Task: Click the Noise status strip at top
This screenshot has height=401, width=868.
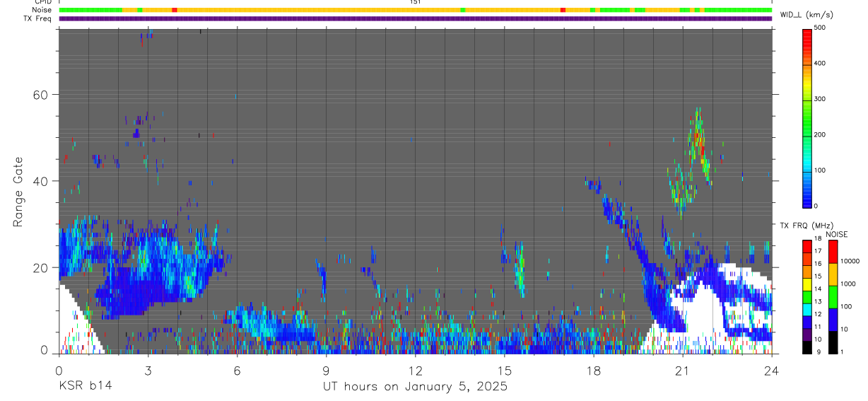Action: point(415,10)
